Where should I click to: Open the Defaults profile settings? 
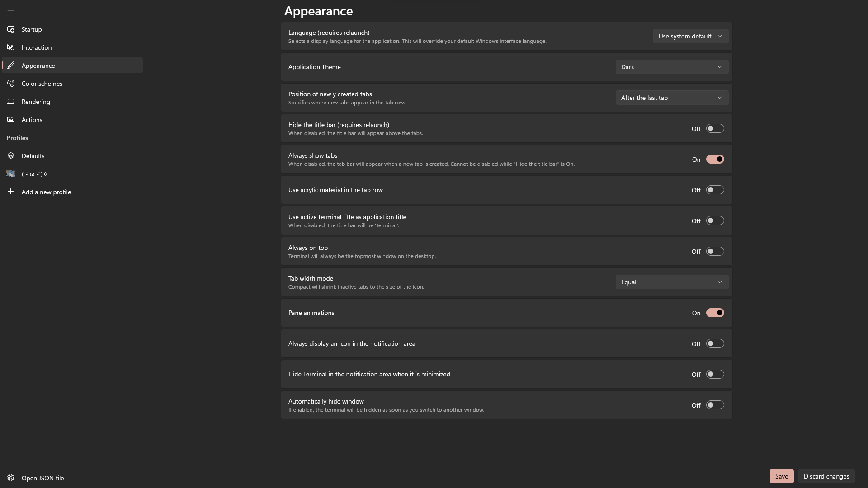[x=33, y=155]
